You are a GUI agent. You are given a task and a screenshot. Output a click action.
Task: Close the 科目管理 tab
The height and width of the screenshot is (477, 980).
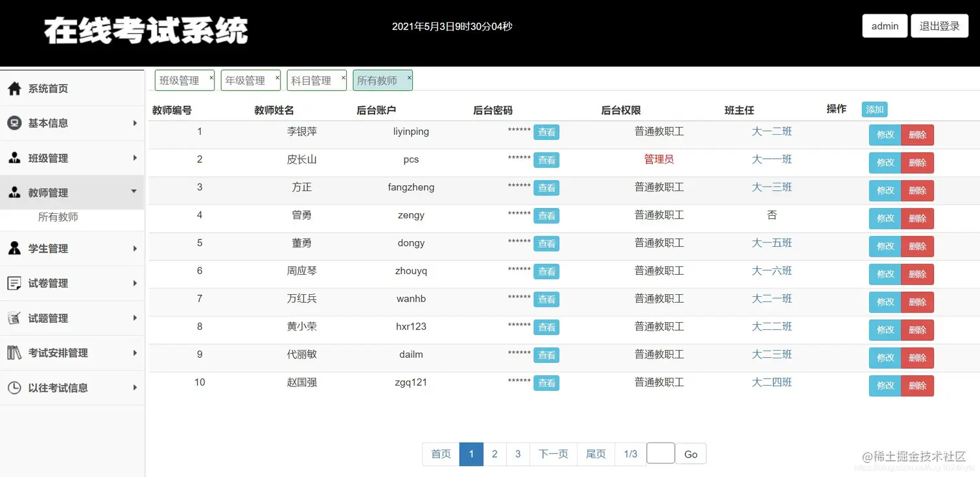click(343, 78)
